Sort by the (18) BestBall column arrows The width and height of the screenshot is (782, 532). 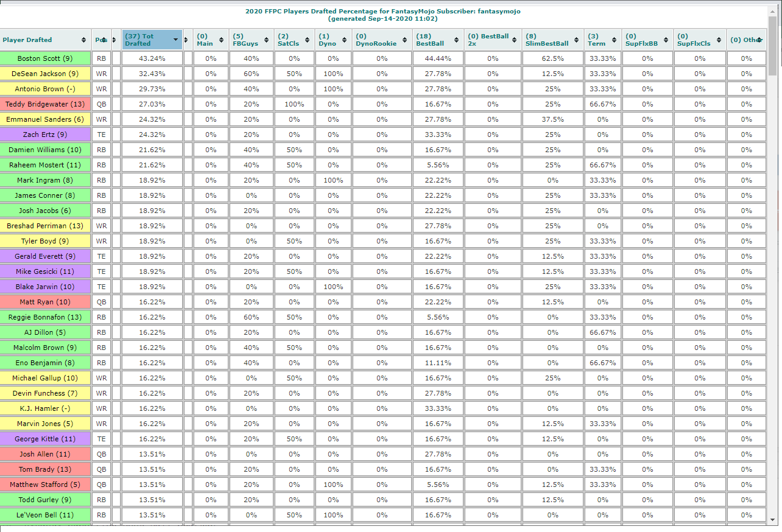point(457,40)
